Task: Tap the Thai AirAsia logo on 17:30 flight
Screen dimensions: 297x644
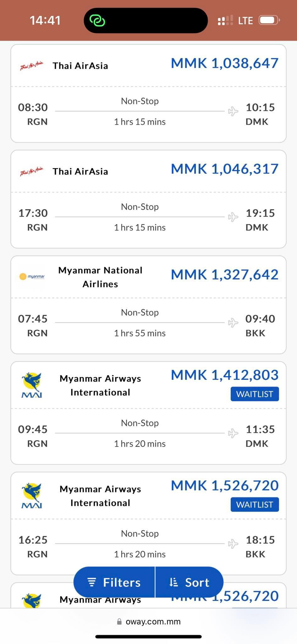Action: pos(32,171)
